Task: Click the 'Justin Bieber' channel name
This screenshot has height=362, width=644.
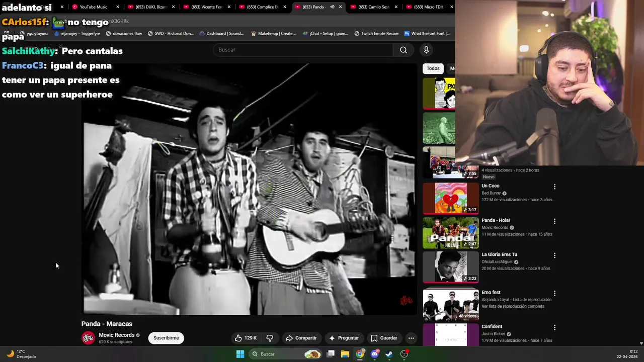Action: point(494,334)
